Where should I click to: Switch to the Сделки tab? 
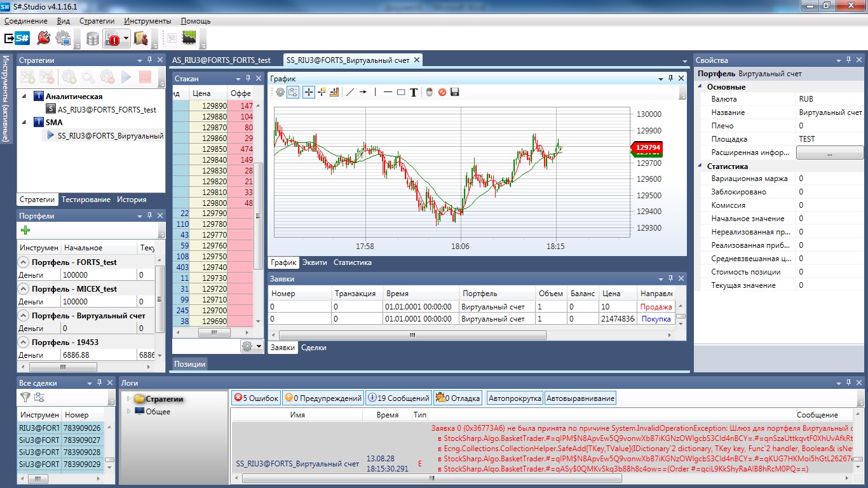click(314, 348)
